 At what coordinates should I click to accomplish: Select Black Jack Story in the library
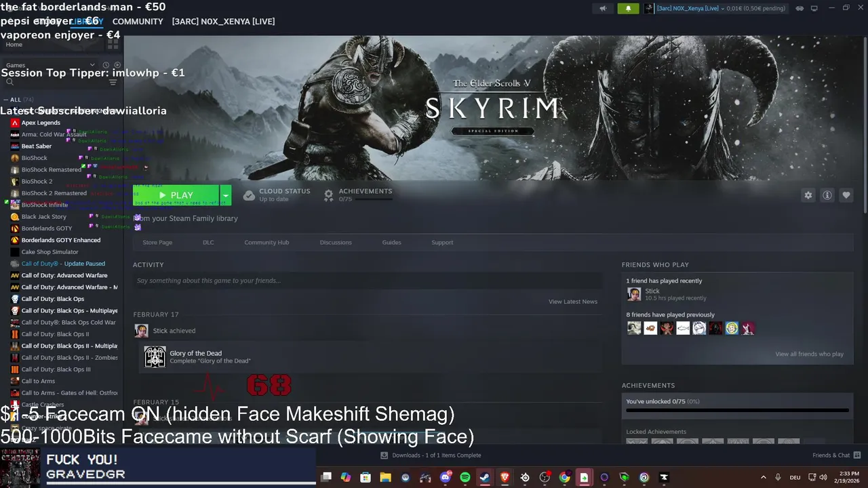coord(44,217)
